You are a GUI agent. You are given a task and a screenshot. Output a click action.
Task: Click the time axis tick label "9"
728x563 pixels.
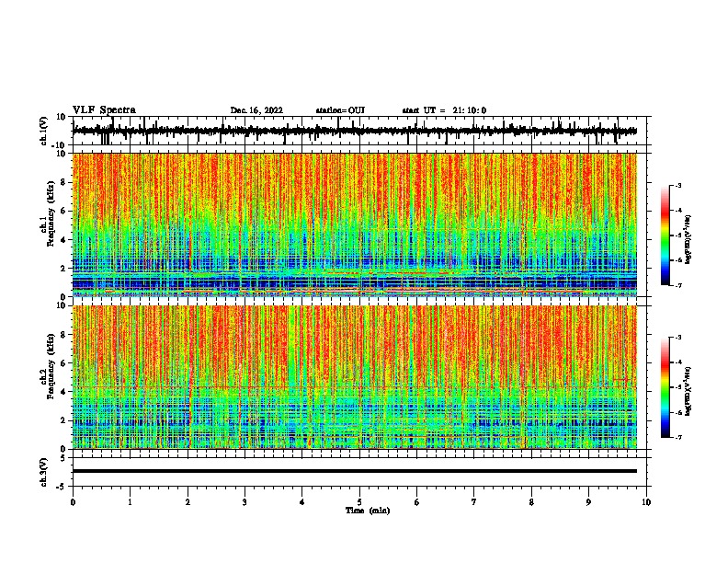[x=588, y=502]
